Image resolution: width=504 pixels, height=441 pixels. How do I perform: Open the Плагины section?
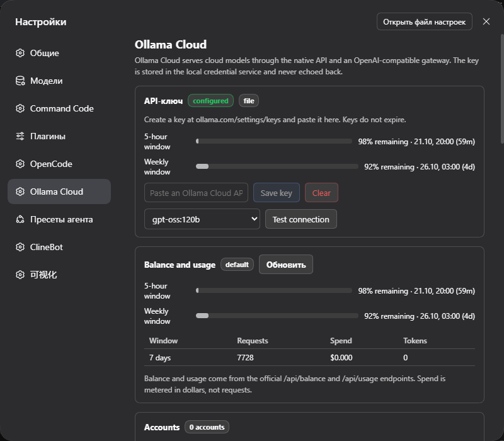pos(59,136)
